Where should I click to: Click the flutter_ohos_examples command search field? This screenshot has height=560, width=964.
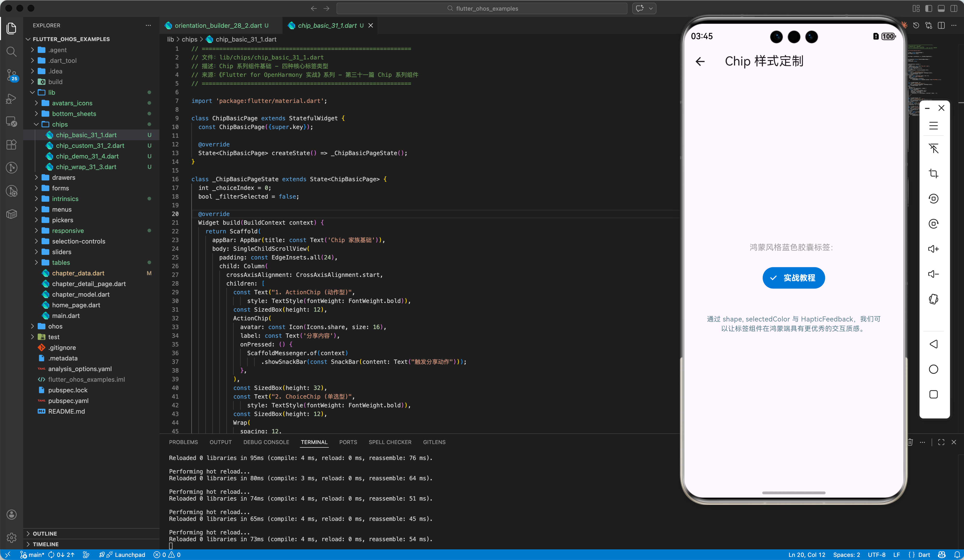pyautogui.click(x=482, y=8)
